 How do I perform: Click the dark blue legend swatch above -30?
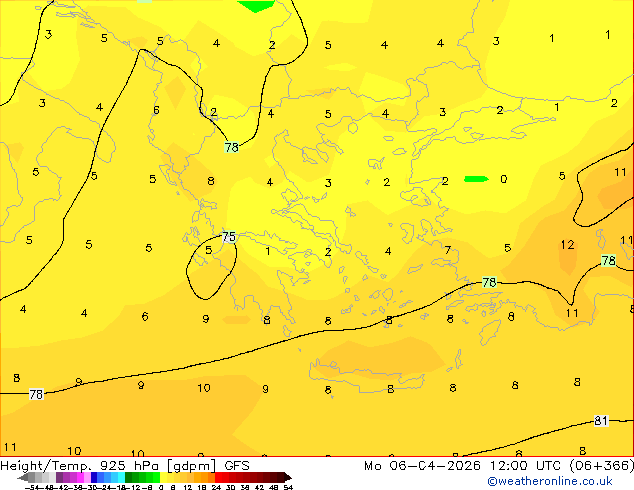[94, 478]
